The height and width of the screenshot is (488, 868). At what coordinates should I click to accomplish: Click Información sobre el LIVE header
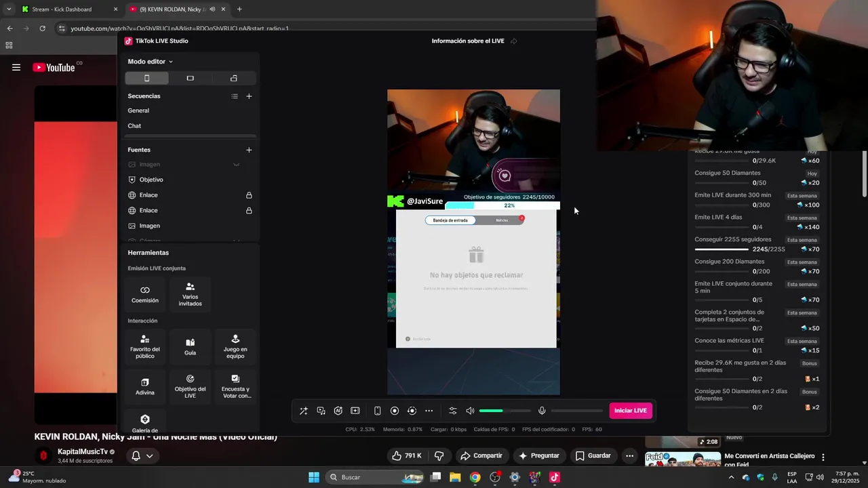tap(468, 41)
